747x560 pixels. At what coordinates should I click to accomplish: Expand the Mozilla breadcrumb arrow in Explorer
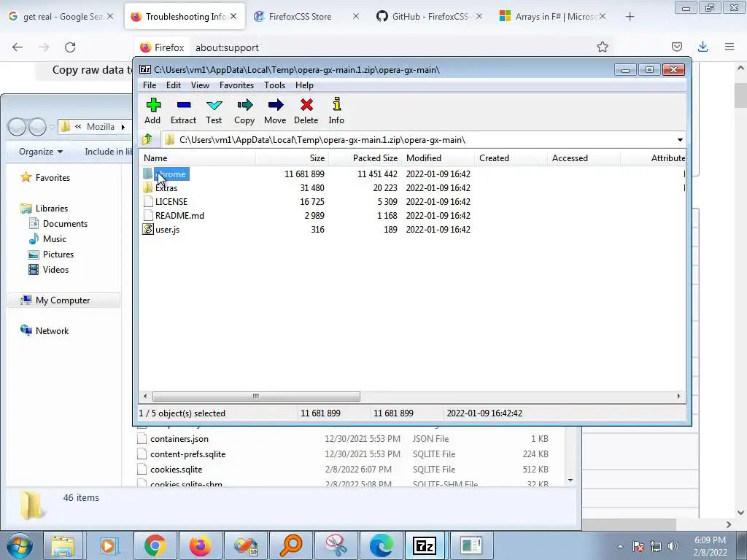coord(123,127)
